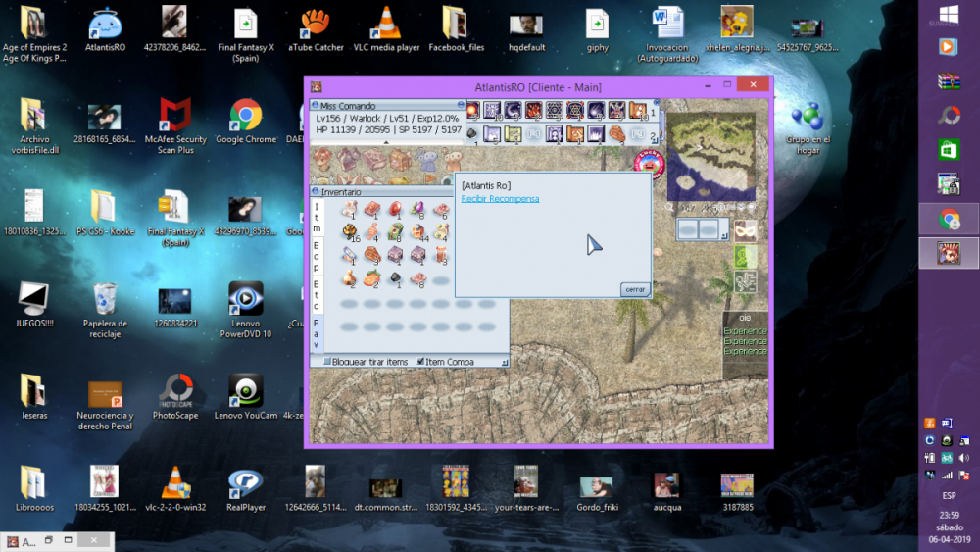Select the red gem item in inventory
This screenshot has height=552, width=980.
(395, 210)
